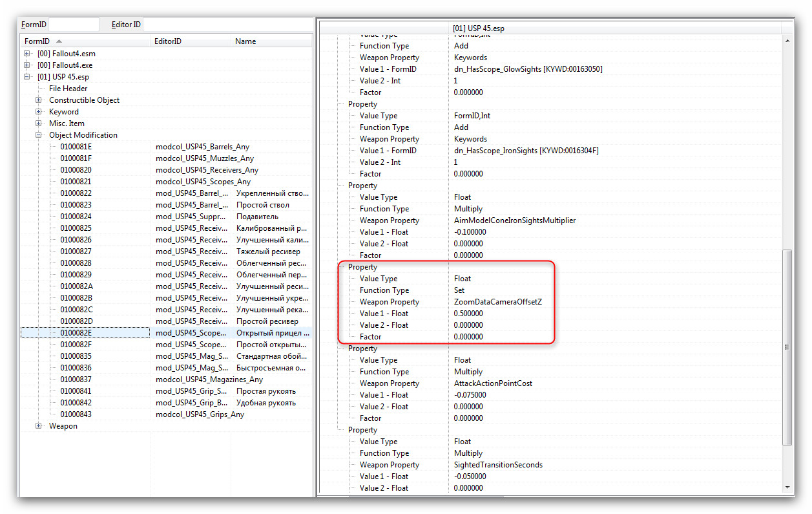Select record 01000825 in the tree

click(x=166, y=228)
